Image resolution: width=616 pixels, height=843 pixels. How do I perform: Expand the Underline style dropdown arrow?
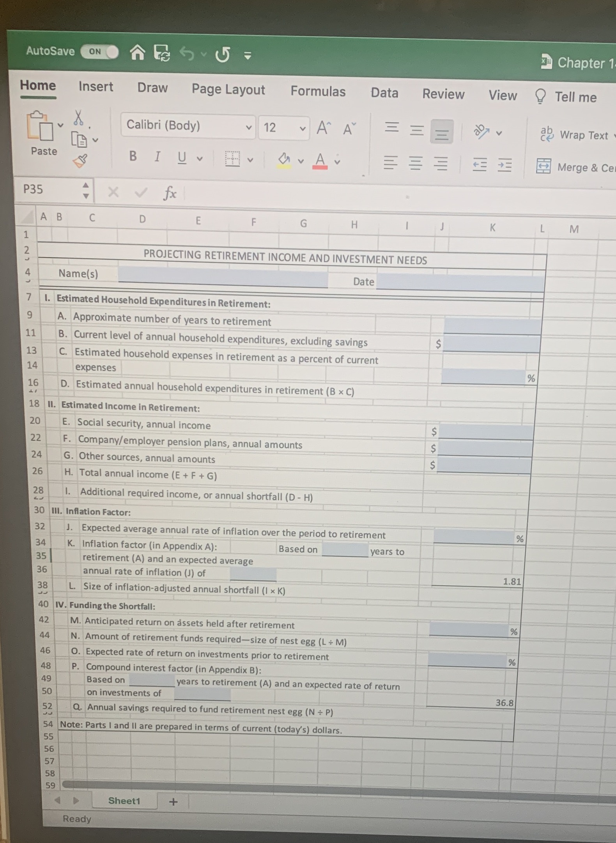[x=200, y=159]
